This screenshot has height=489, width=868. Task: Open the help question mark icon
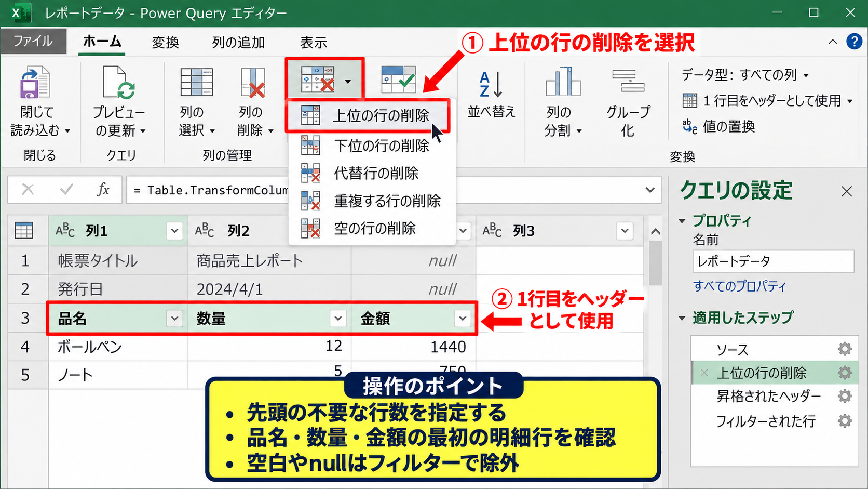click(x=854, y=41)
